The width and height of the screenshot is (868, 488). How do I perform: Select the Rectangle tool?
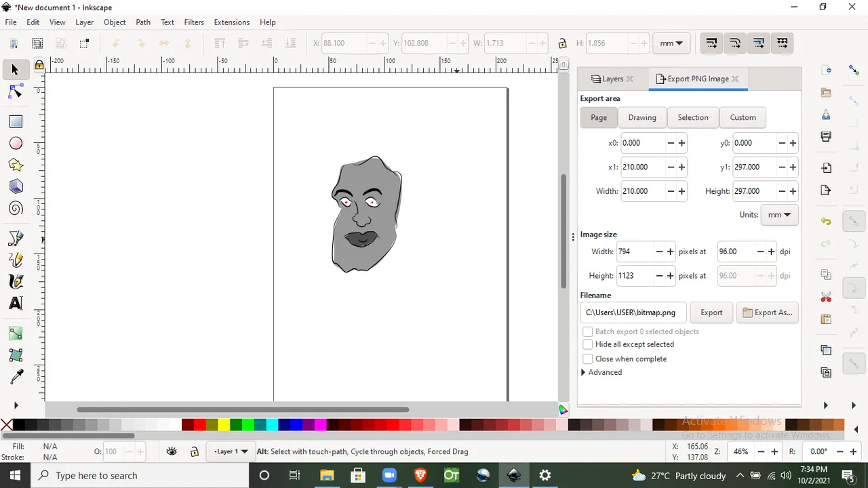coord(16,121)
